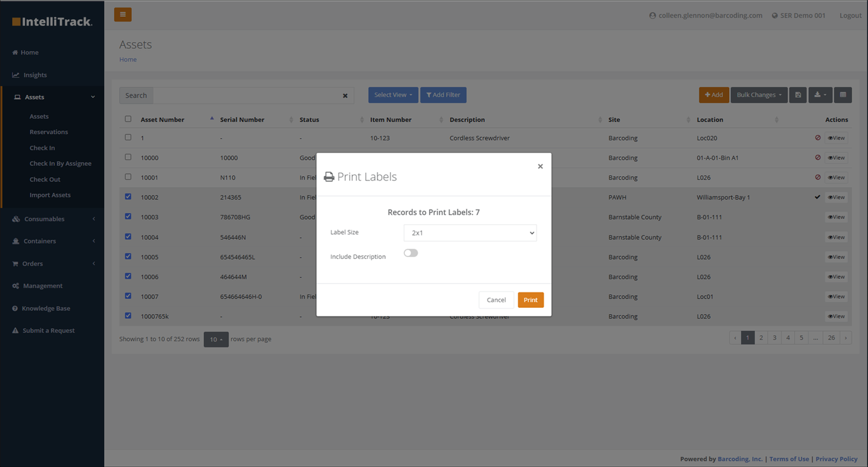
Task: Click the orange hamburger menu button
Action: click(123, 14)
